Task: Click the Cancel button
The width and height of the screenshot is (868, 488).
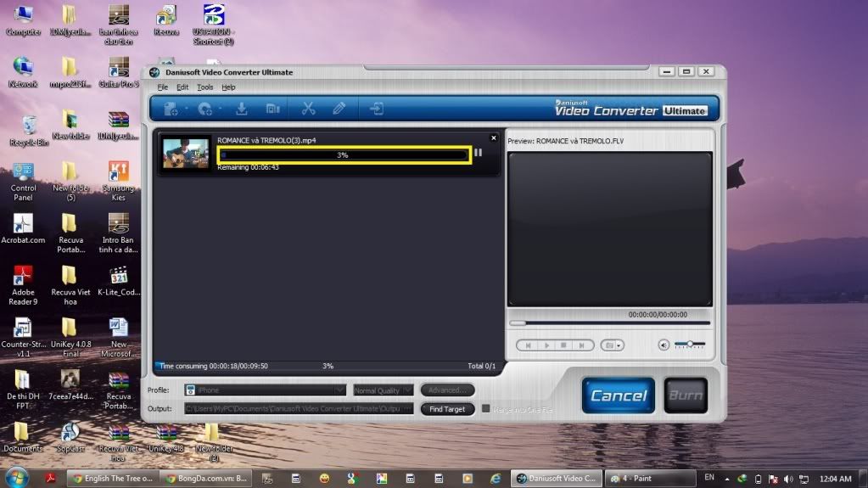Action: tap(618, 395)
